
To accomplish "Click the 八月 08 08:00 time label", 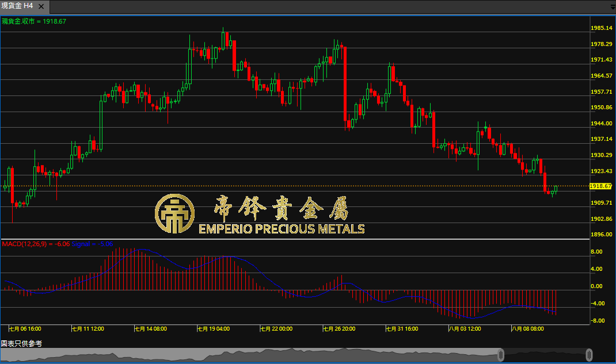I will pyautogui.click(x=528, y=329).
